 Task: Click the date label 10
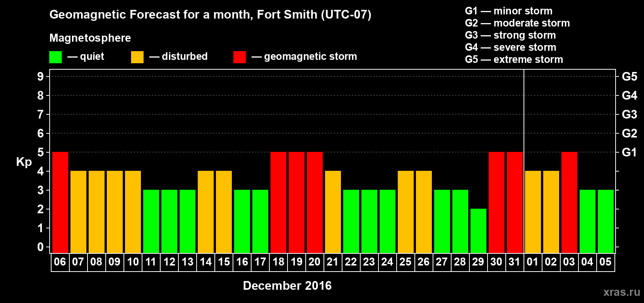(133, 262)
